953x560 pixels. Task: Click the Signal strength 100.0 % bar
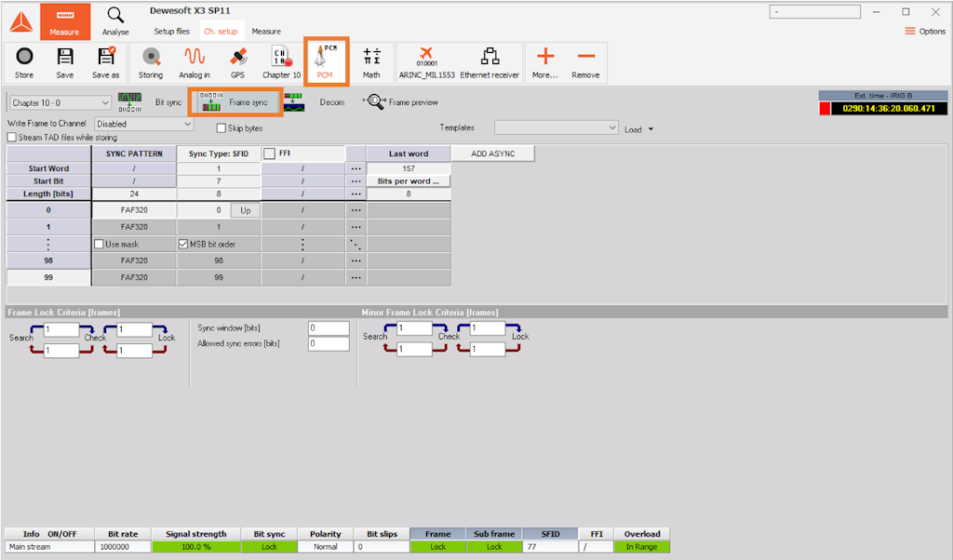coord(196,547)
